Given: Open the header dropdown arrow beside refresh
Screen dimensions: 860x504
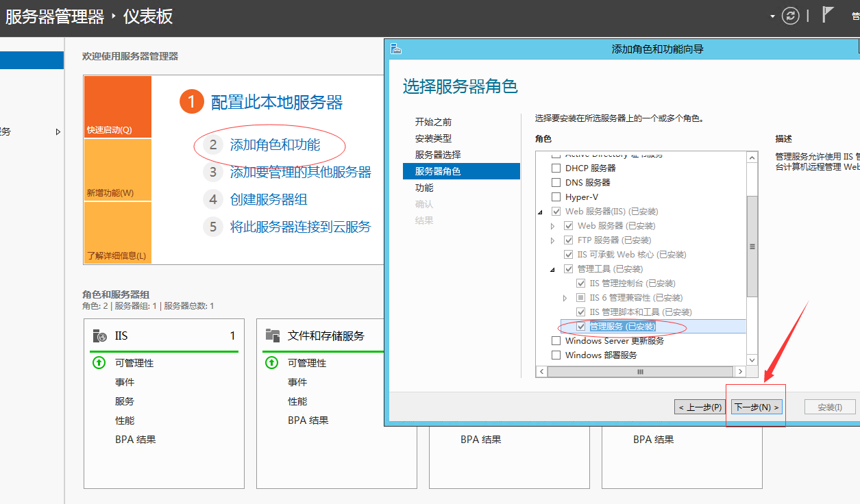Looking at the screenshot, I should click(x=773, y=16).
